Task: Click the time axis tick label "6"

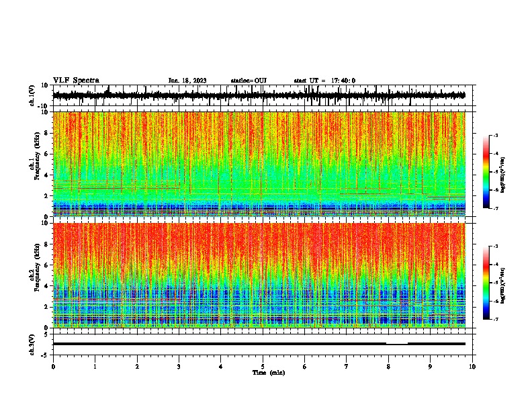Action: [x=304, y=367]
